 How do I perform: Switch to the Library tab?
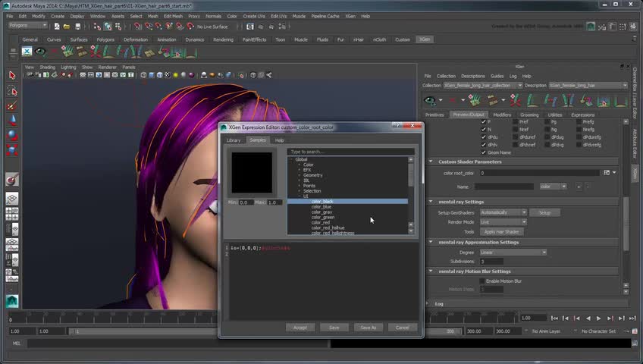click(234, 140)
